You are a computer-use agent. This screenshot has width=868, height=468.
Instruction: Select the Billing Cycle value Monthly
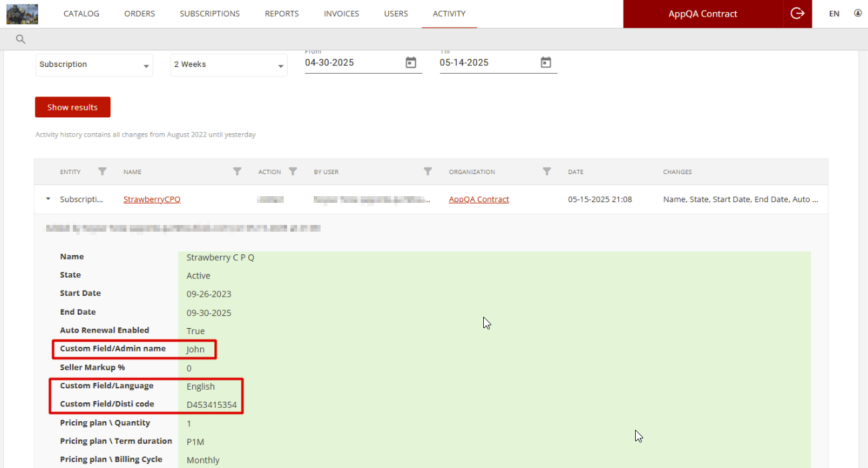click(203, 460)
